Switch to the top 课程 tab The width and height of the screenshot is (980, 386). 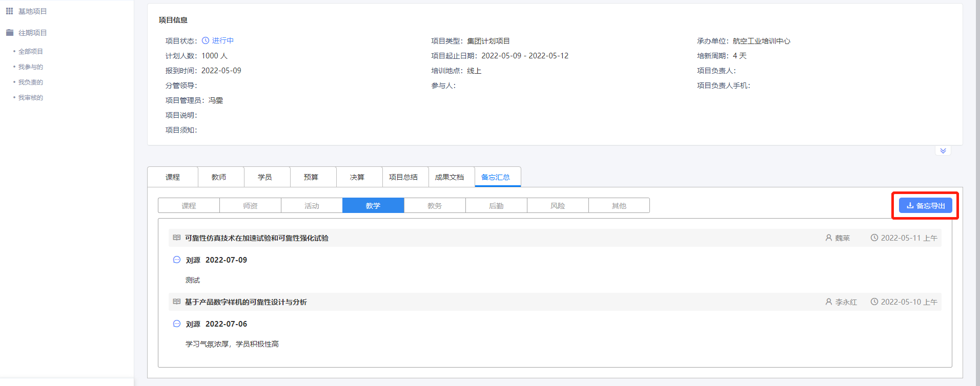pyautogui.click(x=173, y=177)
